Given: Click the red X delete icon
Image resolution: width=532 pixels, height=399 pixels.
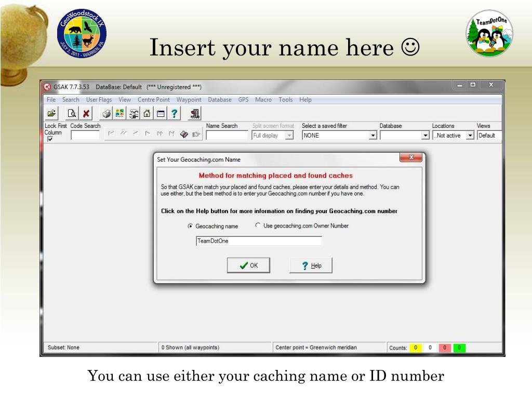Looking at the screenshot, I should (86, 113).
